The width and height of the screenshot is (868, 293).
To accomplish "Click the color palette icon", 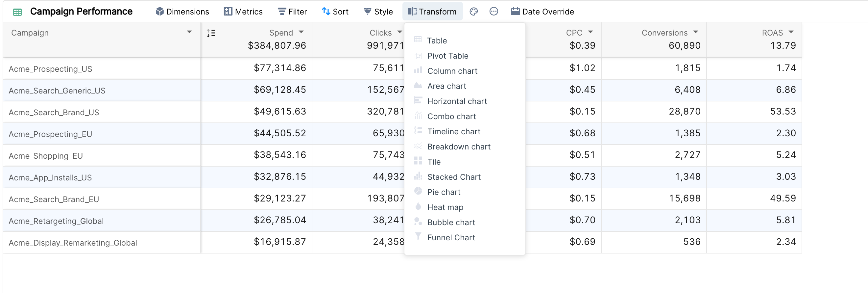I will point(473,12).
